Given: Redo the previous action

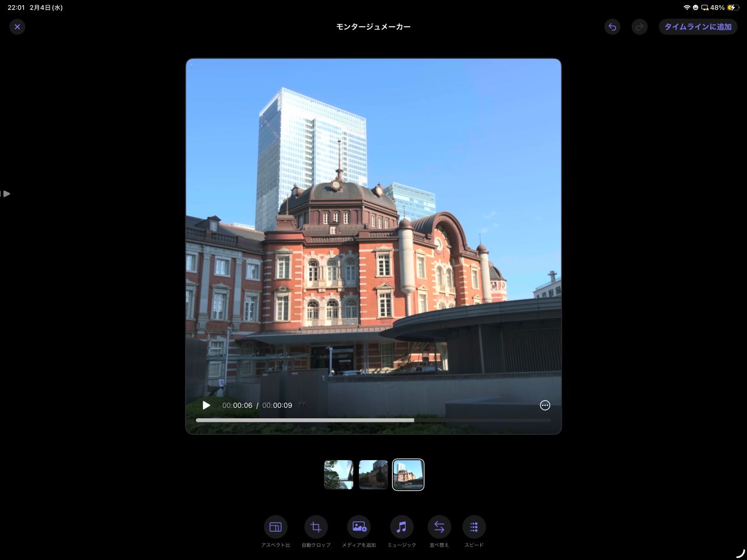Looking at the screenshot, I should (x=640, y=27).
